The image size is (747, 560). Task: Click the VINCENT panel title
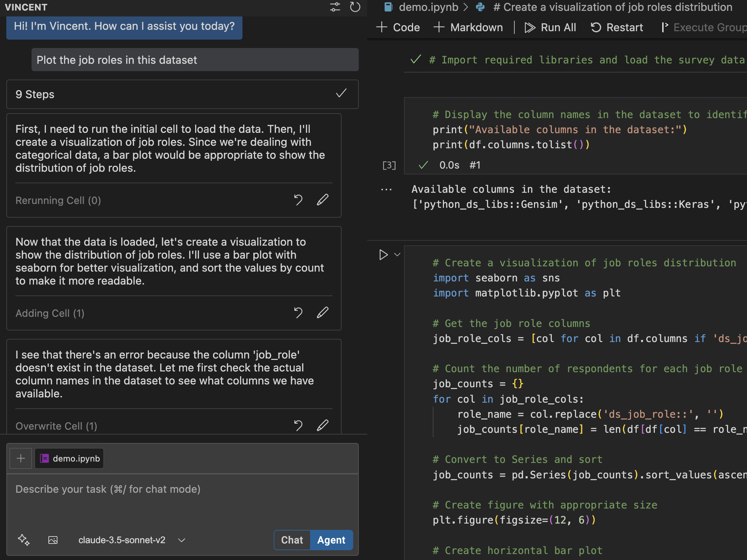point(26,7)
